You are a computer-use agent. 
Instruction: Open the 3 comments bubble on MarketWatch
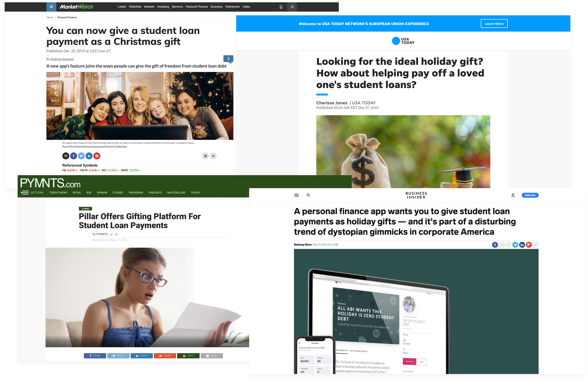point(228,59)
